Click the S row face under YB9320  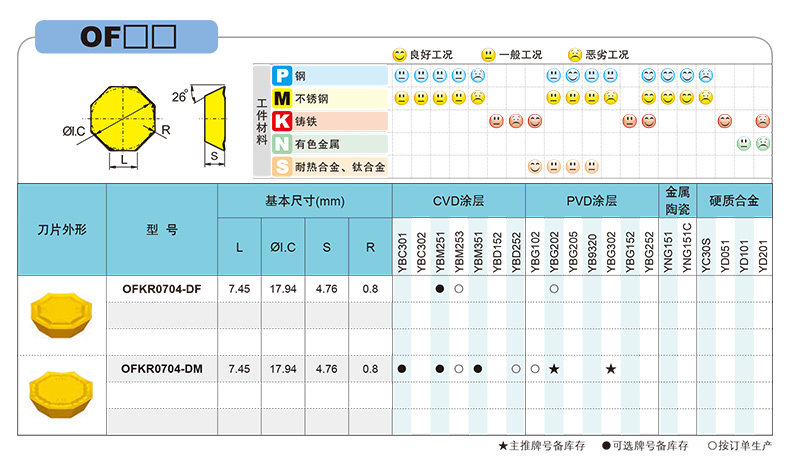coord(591,166)
